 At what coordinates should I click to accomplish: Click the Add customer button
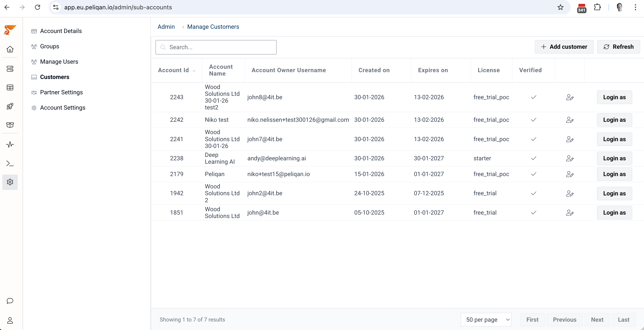(564, 47)
